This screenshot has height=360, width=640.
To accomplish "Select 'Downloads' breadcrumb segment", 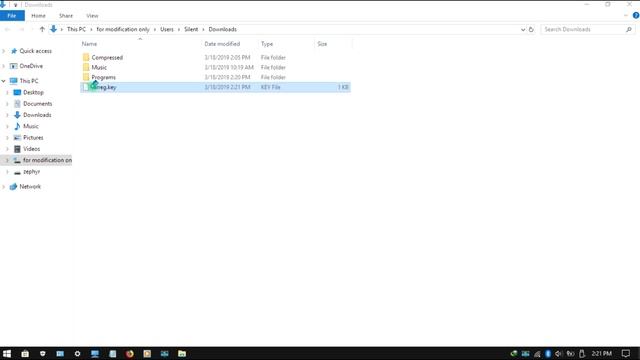I will [222, 29].
